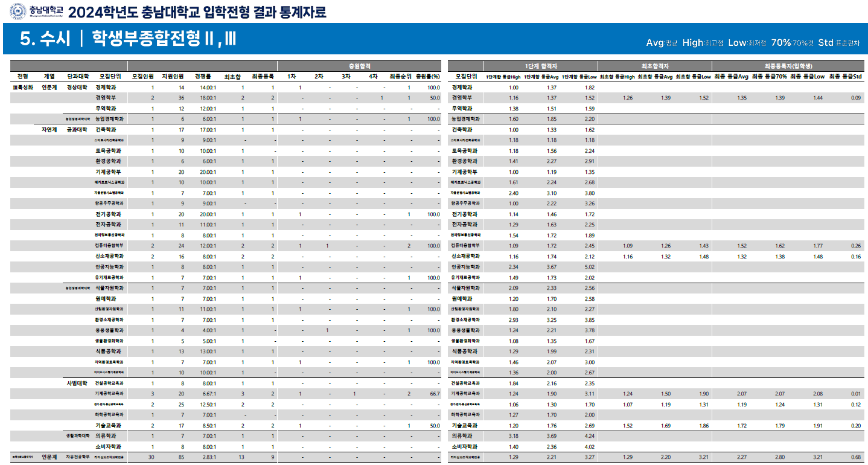The height and width of the screenshot is (465, 868).
Task: Click the '최초합격자' group header
Action: (x=655, y=66)
